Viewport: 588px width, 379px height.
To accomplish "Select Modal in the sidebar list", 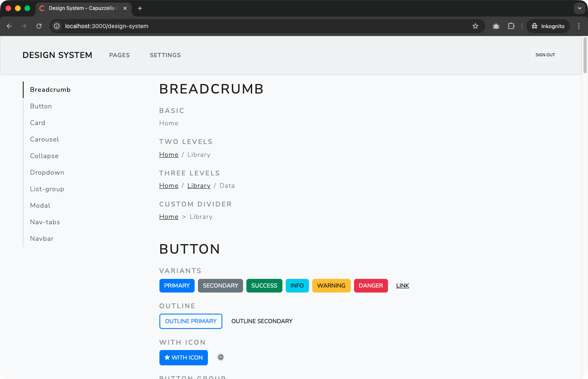I will [x=40, y=205].
